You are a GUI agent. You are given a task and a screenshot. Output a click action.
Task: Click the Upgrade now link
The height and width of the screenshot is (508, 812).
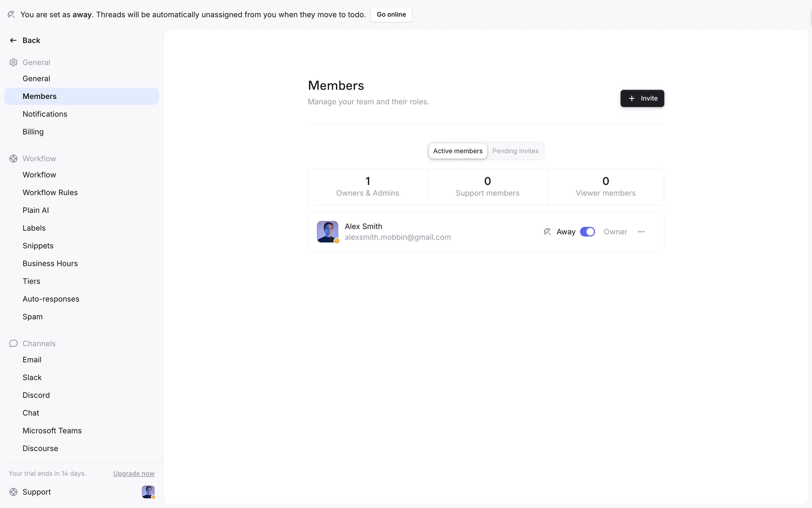[134, 473]
